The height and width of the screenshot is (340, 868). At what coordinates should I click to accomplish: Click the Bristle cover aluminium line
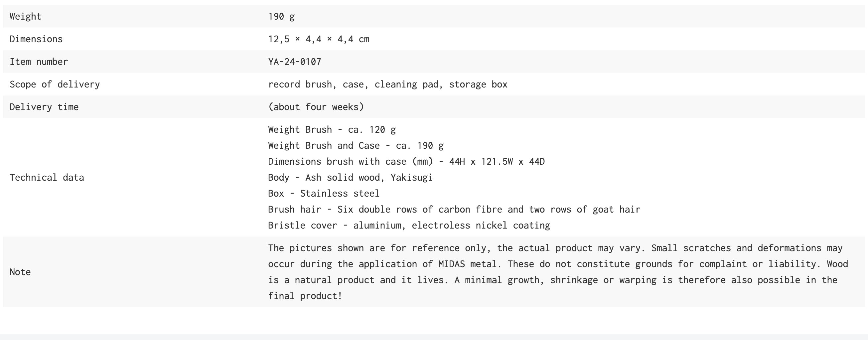(x=409, y=226)
